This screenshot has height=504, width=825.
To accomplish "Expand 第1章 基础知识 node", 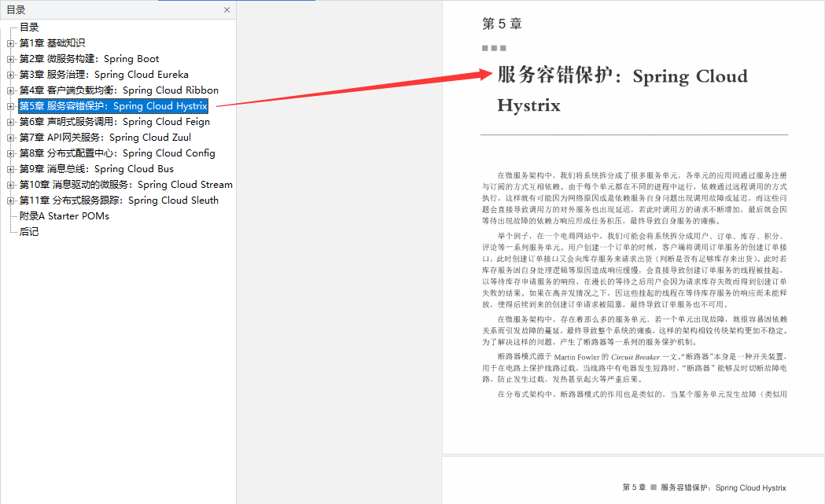I will (10, 43).
